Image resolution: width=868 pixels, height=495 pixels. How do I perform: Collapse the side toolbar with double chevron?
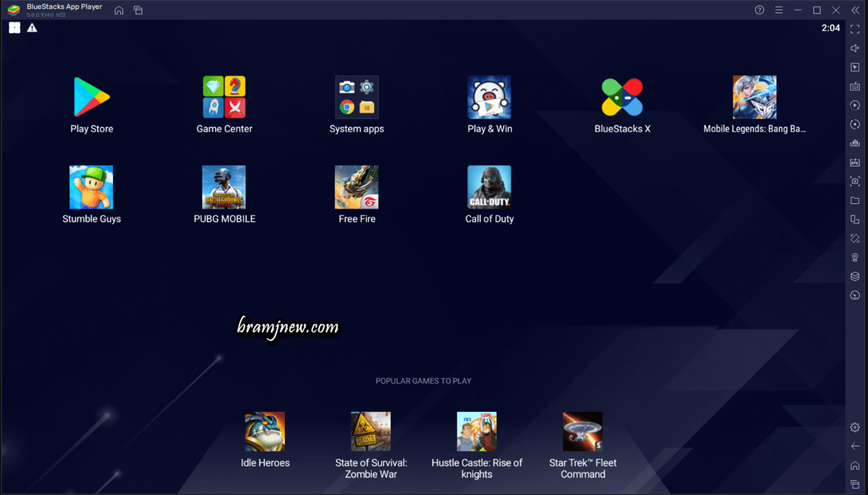(855, 10)
